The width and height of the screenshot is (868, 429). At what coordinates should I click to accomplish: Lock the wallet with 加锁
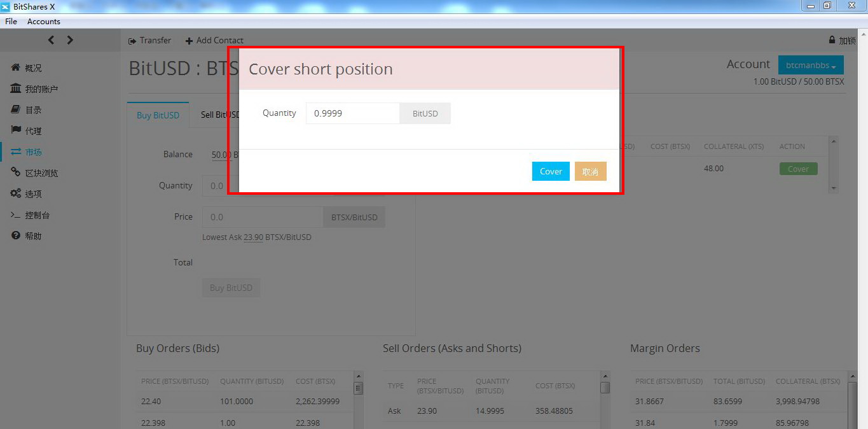click(x=842, y=40)
